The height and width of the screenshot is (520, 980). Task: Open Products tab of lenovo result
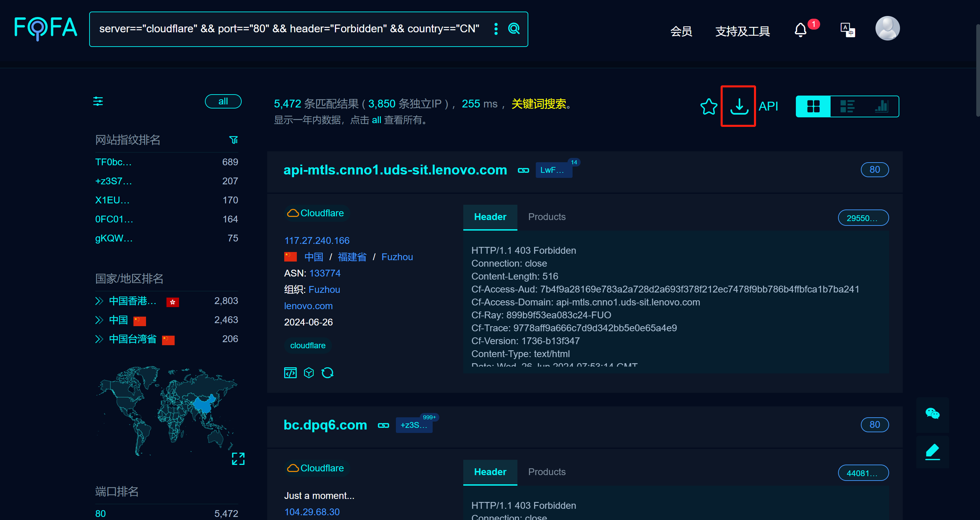[x=547, y=217]
